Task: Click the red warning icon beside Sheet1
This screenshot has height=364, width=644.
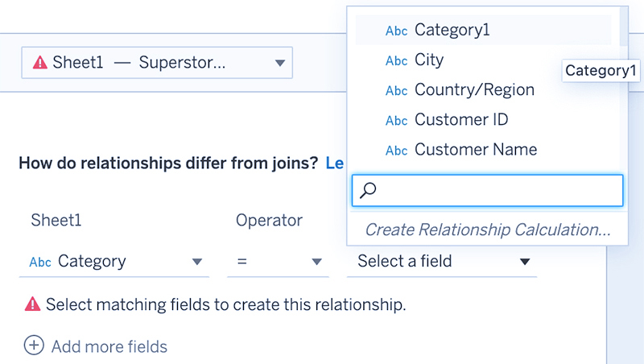Action: 40,63
